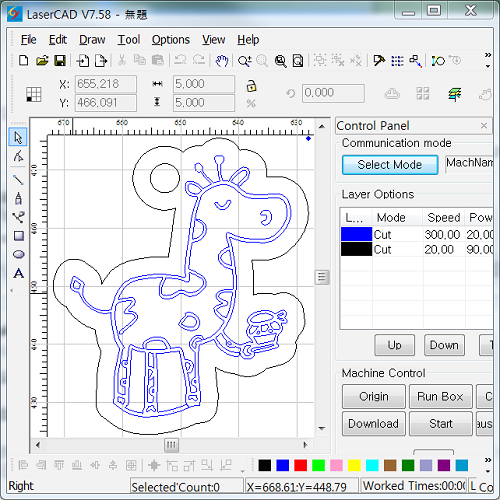Select the Bezier curve tool

point(18,217)
